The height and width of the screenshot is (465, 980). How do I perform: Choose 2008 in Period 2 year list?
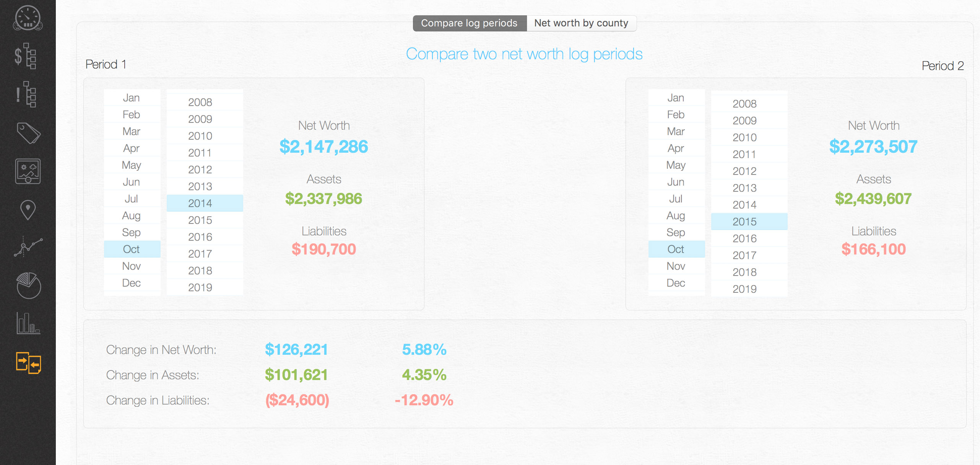749,104
